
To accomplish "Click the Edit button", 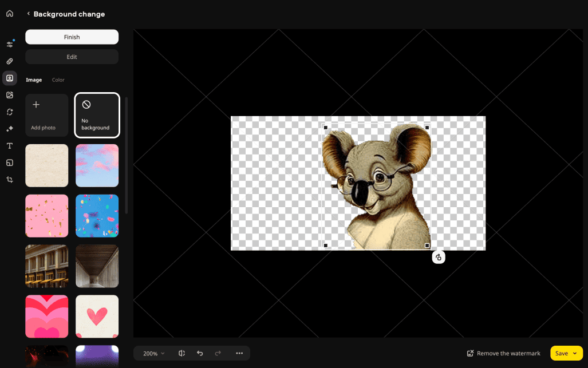I will tap(72, 57).
